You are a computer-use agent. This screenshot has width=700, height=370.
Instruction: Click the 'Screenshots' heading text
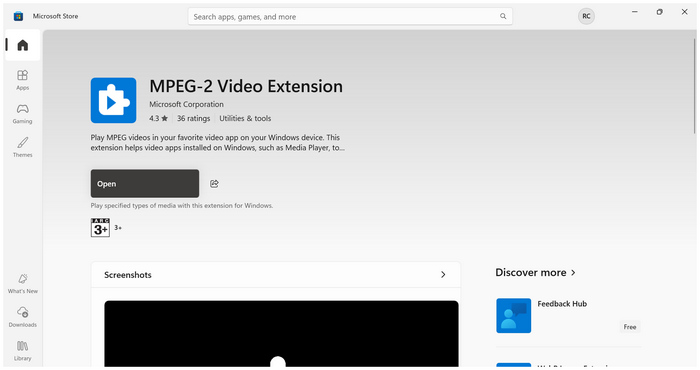(x=128, y=275)
